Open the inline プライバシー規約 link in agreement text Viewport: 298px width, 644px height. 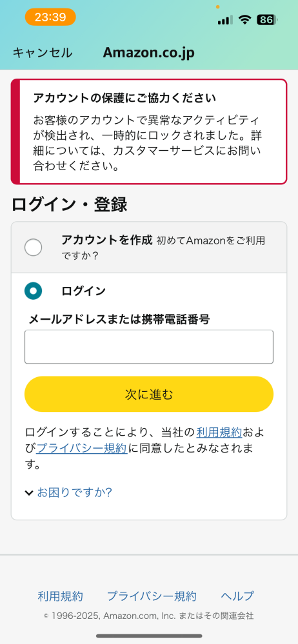point(82,449)
